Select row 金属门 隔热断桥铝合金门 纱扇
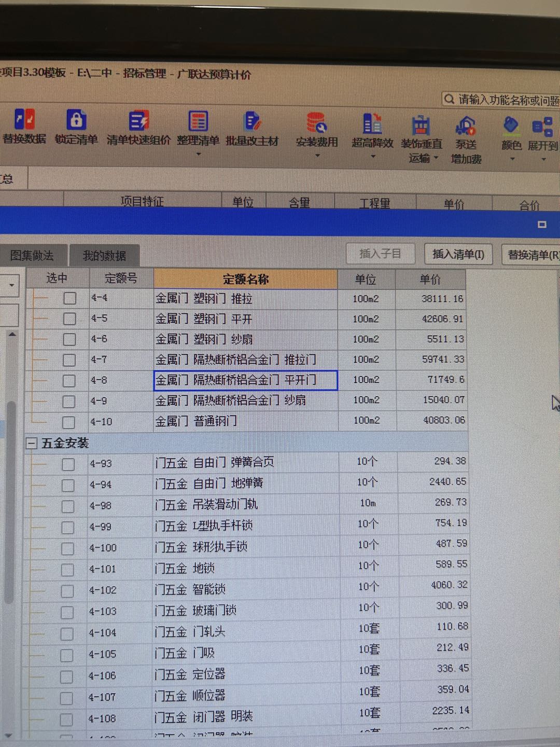The height and width of the screenshot is (747, 560). (246, 400)
